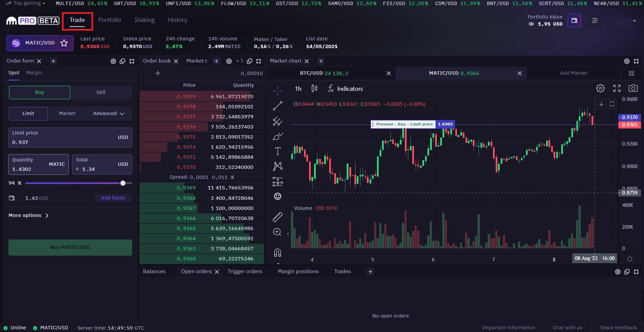Click the Limit price input field
The height and width of the screenshot is (332, 644).
pos(70,138)
